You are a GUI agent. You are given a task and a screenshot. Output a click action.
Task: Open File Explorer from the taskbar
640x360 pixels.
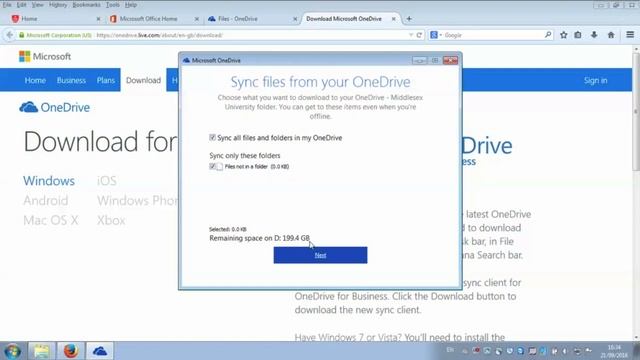[42, 351]
